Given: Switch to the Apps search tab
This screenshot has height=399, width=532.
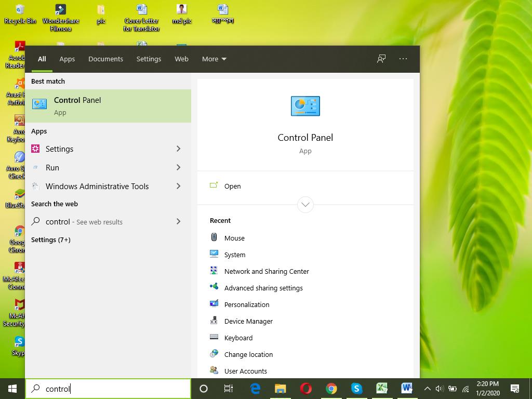Looking at the screenshot, I should tap(67, 59).
